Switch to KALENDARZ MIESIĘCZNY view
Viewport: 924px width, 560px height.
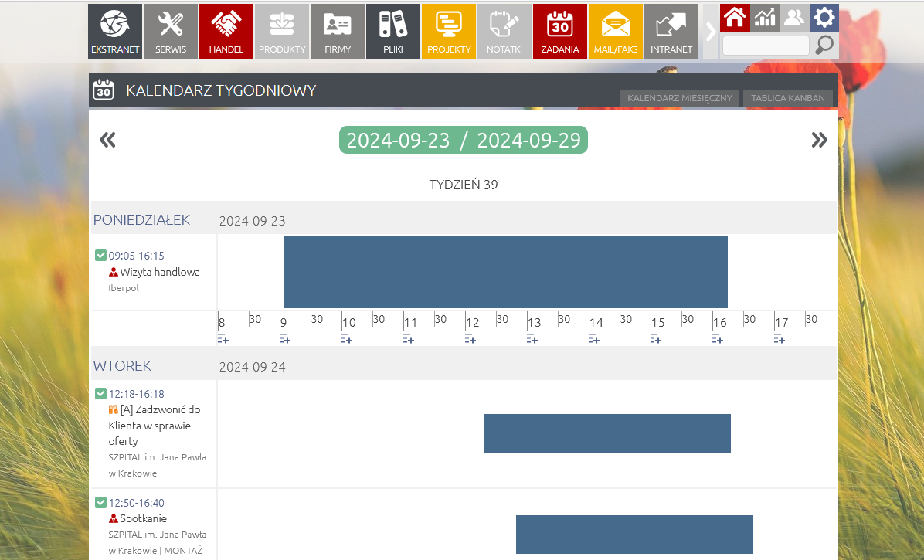pos(679,98)
